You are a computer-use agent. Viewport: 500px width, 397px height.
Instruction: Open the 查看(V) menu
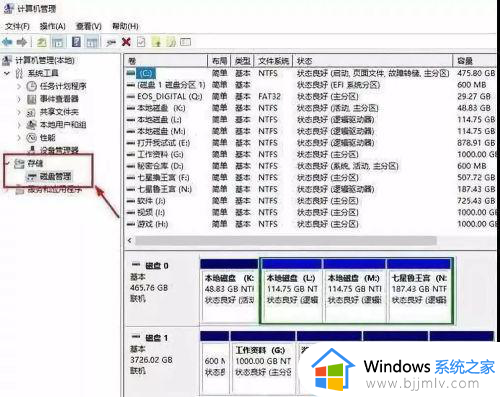(89, 26)
